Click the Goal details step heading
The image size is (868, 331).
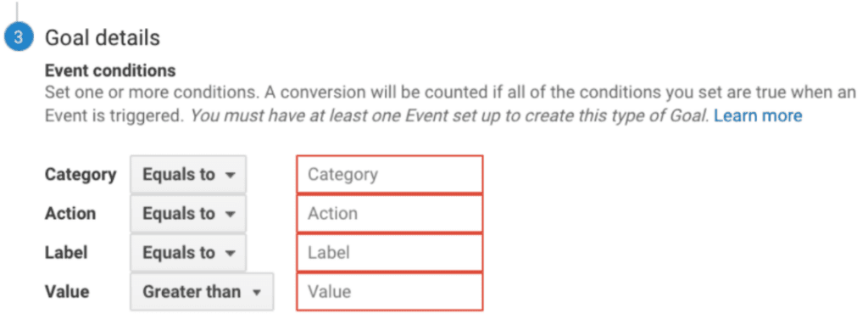103,37
